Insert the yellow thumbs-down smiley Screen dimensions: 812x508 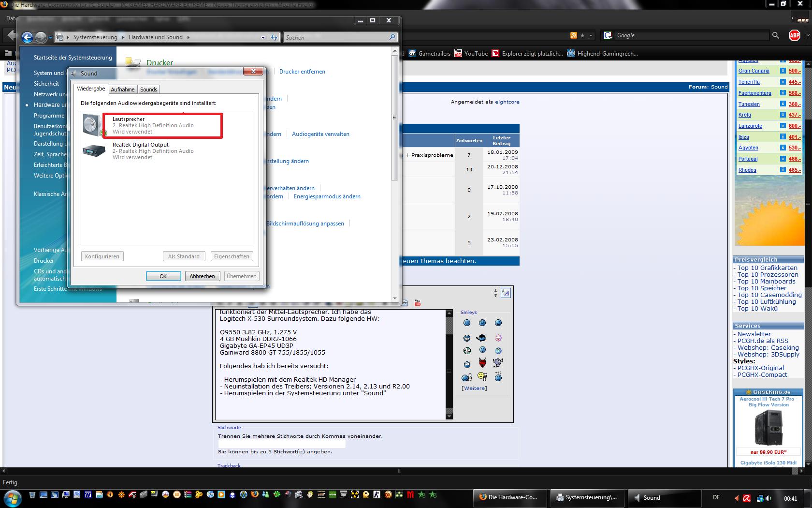pos(482,376)
